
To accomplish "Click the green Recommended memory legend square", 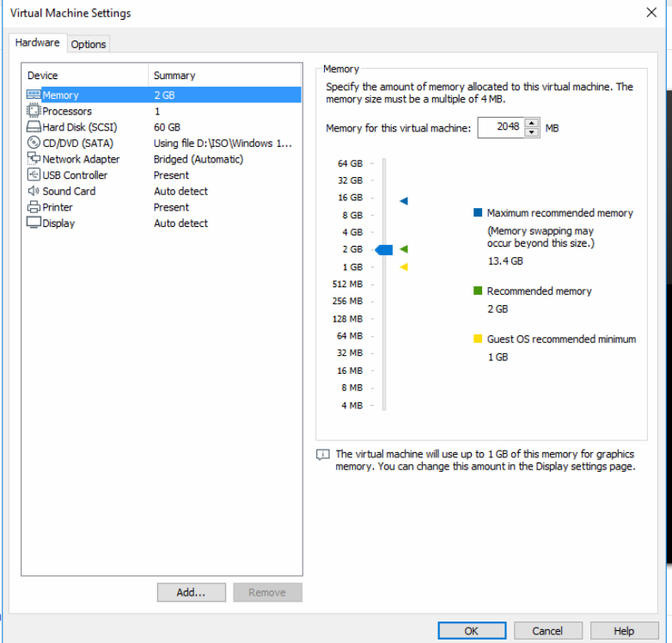I will point(478,291).
